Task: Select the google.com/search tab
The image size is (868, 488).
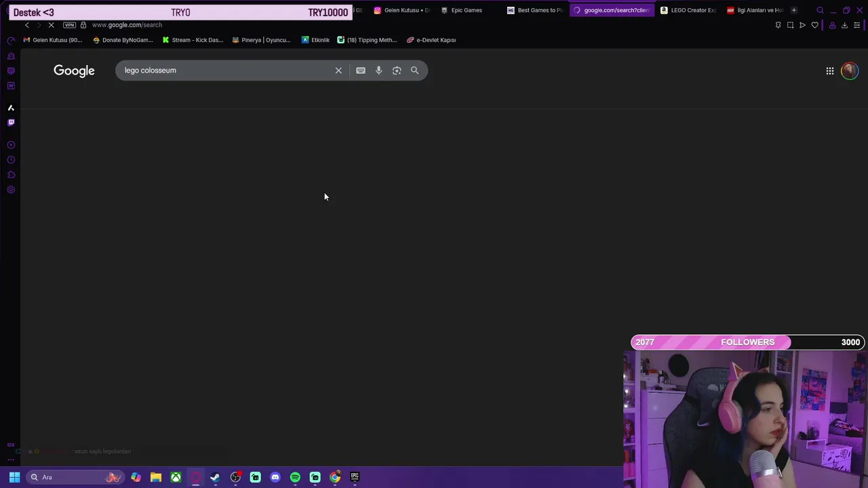Action: 612,10
